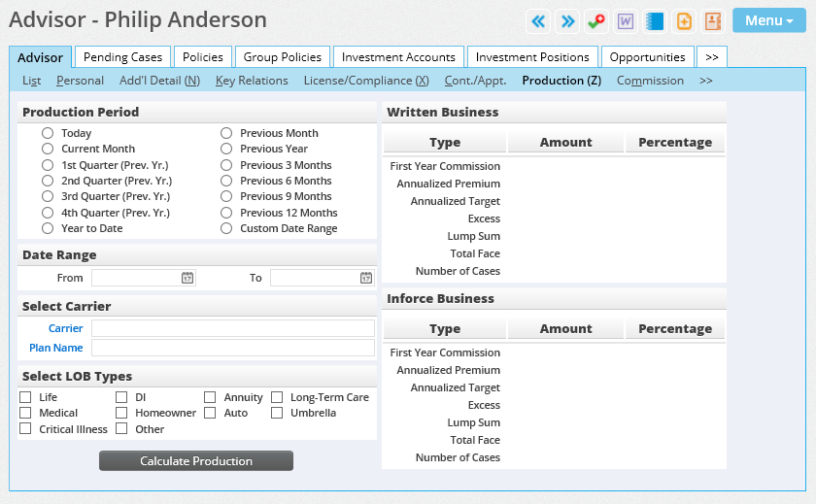This screenshot has height=504, width=816.
Task: Show more sub-tabs after Commission
Action: tap(705, 81)
